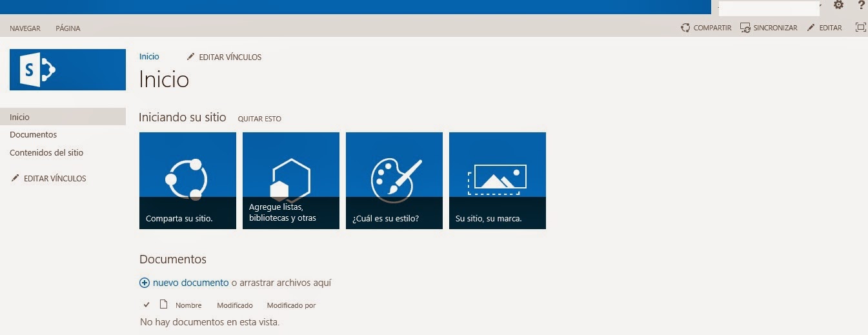
Task: Select the '¿Cuál es su estilo?' tile
Action: pos(394,181)
